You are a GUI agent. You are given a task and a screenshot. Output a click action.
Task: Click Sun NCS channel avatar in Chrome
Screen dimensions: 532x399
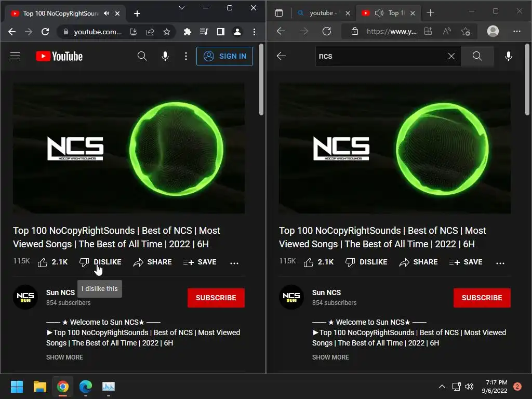coord(25,297)
